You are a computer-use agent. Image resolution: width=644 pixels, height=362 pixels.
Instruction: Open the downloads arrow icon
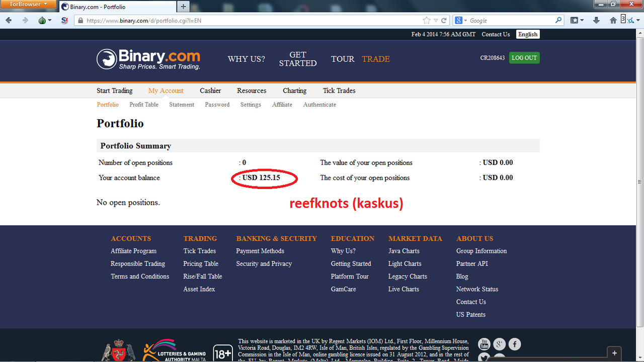pos(596,21)
